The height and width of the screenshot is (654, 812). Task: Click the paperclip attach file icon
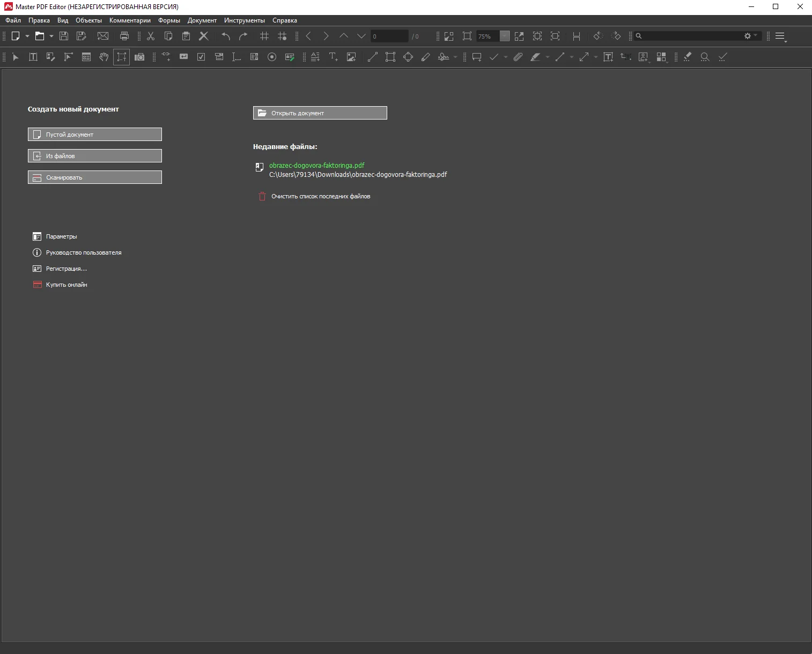pos(518,57)
